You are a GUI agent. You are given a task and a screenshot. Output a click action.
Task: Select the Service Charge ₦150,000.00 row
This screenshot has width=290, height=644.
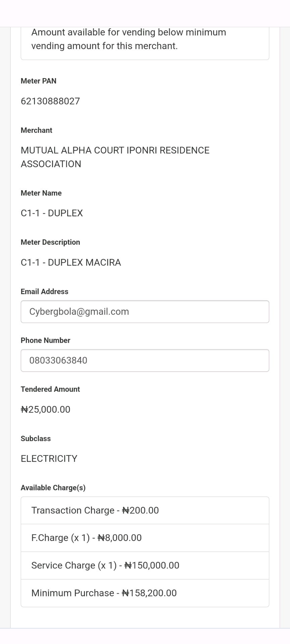pyautogui.click(x=145, y=566)
